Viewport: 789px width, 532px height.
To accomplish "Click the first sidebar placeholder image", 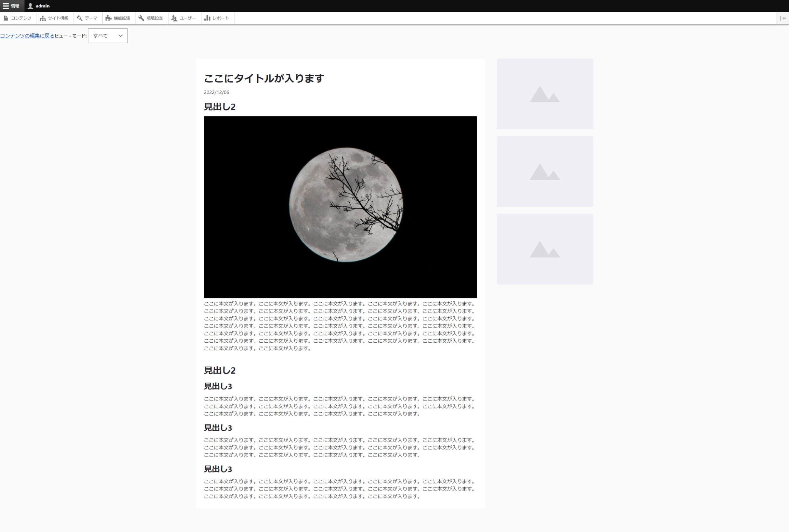I will (545, 94).
